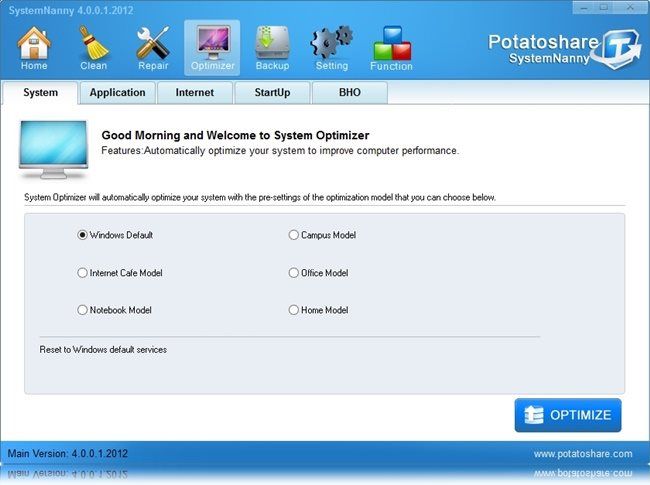Switch to the StartUp tab

tap(272, 92)
